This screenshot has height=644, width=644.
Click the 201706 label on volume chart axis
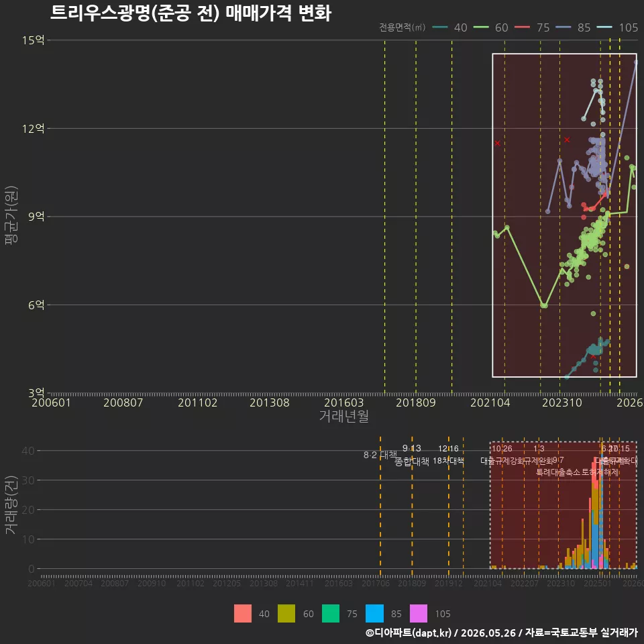point(376,583)
